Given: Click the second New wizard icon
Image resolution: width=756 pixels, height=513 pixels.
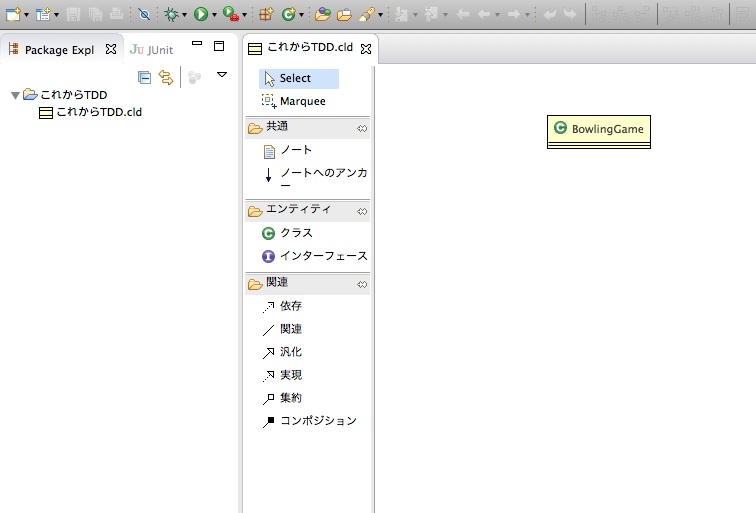Looking at the screenshot, I should (x=43, y=14).
